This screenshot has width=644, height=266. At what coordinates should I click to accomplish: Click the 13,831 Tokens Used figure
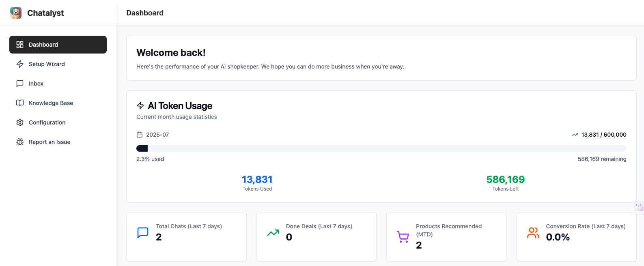coord(257,180)
